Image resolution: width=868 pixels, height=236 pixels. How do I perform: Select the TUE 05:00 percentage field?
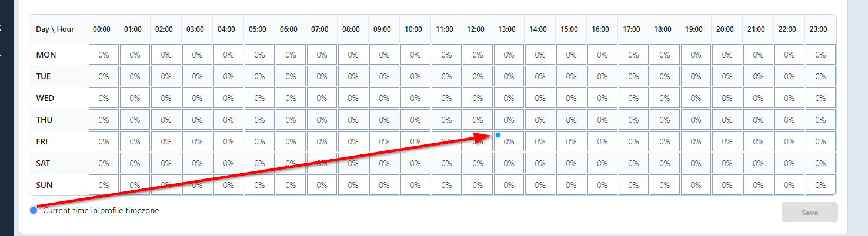[259, 76]
